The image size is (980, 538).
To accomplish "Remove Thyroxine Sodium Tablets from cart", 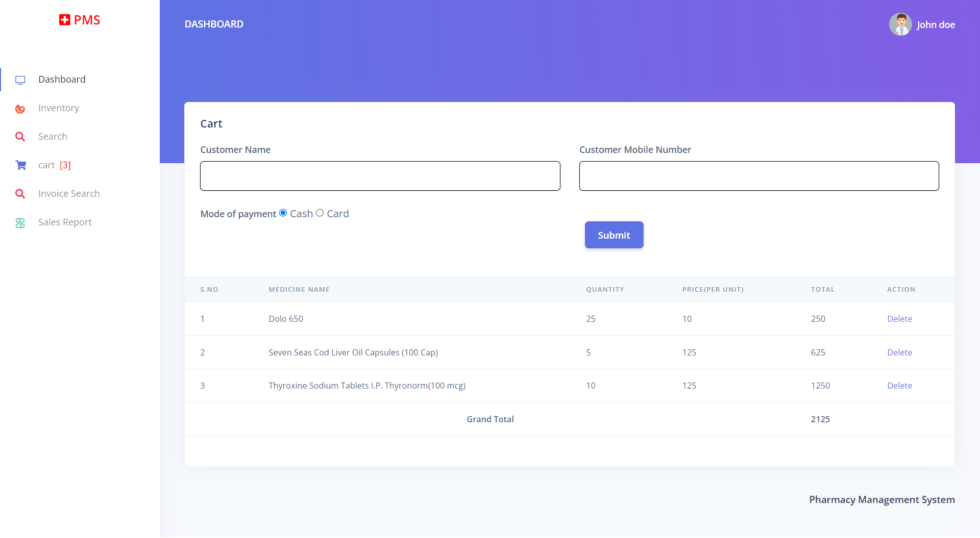I will point(899,386).
